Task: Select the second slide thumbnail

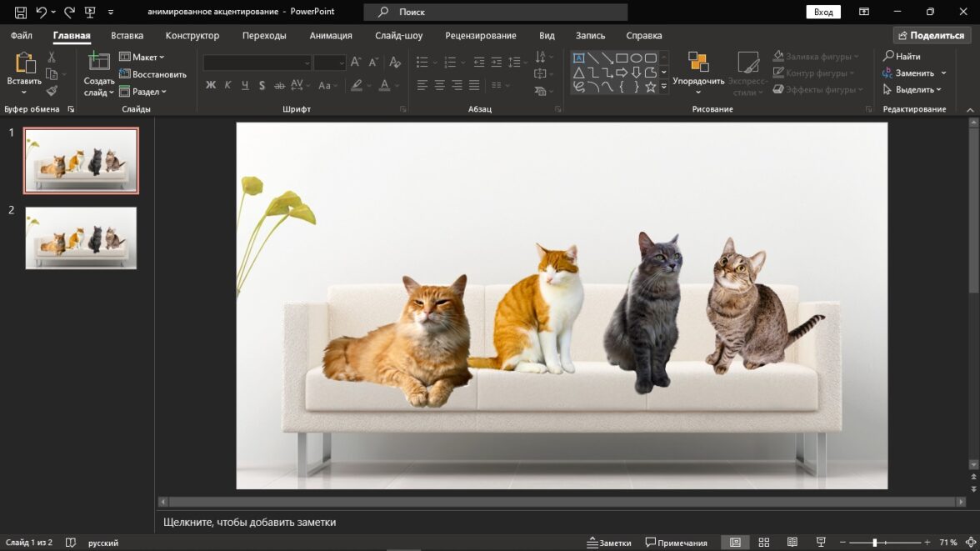Action: [x=81, y=238]
